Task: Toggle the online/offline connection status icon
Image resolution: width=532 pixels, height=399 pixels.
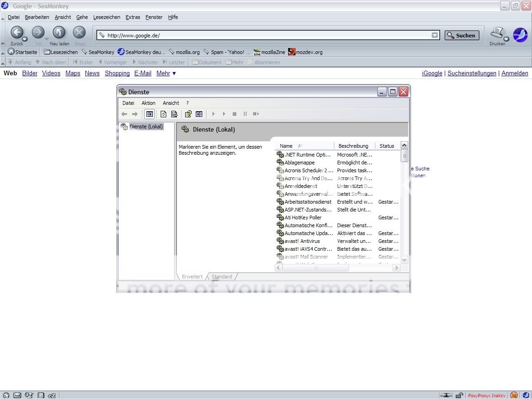Action: [x=446, y=395]
